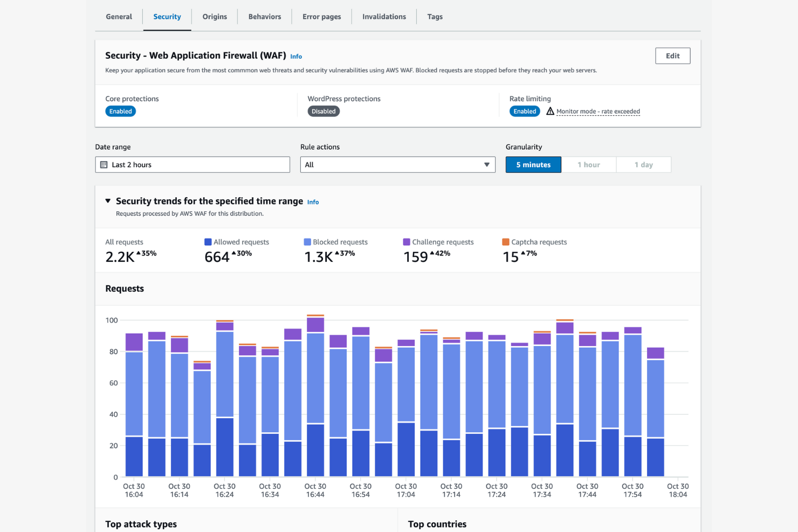This screenshot has width=798, height=532.
Task: Open the Invalidations tab
Action: 384,16
